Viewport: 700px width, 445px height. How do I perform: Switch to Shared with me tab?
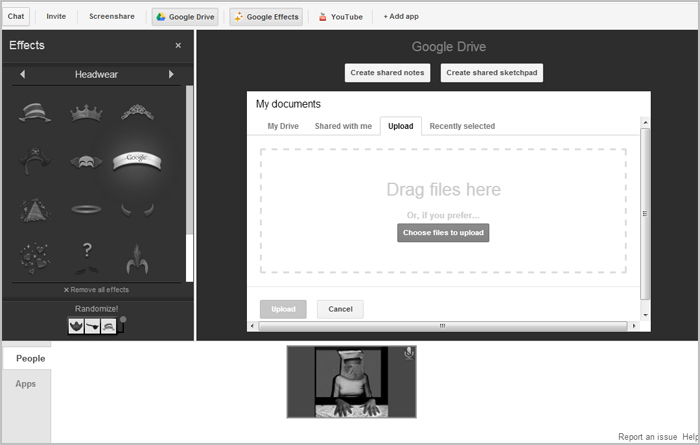[343, 126]
